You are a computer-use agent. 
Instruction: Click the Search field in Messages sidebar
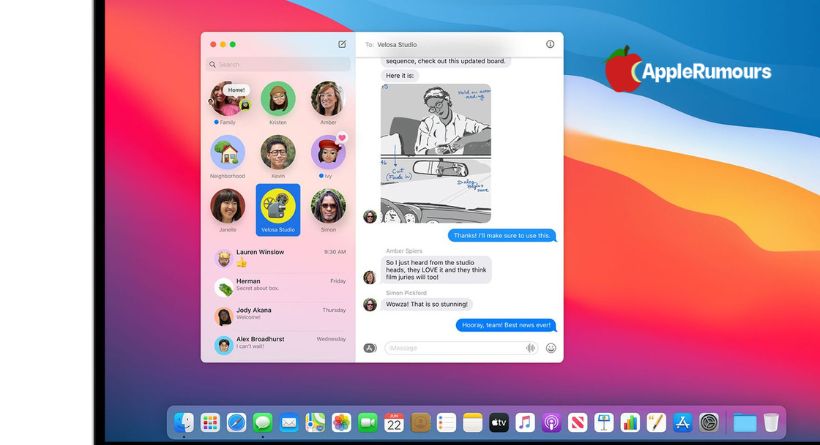coord(278,64)
